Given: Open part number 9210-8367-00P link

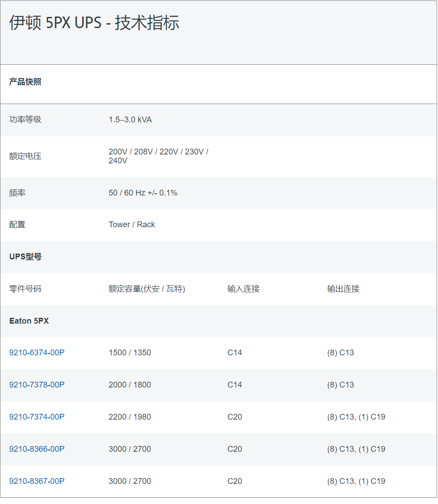Looking at the screenshot, I should coord(37,481).
